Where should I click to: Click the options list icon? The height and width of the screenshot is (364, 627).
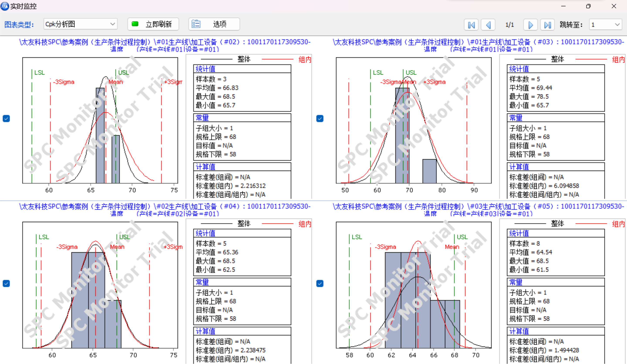196,24
